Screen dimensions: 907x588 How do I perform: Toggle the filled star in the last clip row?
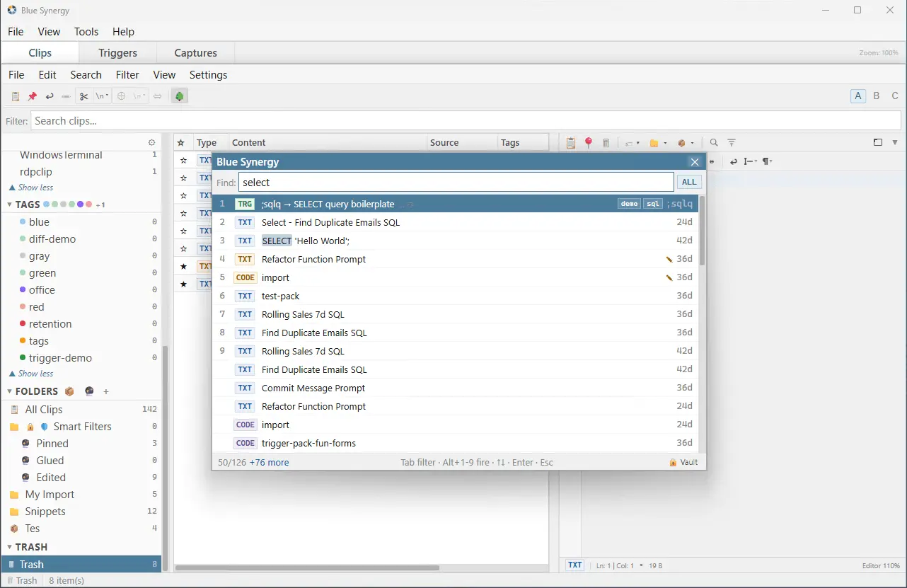coord(183,284)
